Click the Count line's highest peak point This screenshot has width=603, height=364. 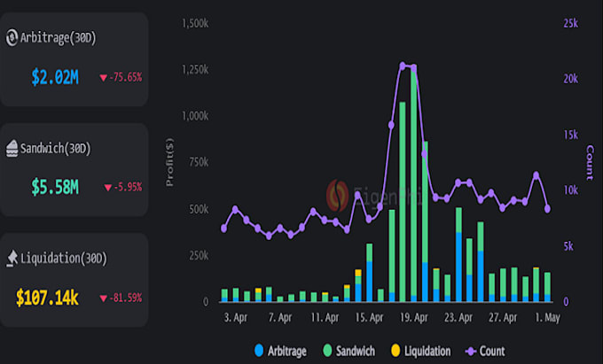(403, 65)
